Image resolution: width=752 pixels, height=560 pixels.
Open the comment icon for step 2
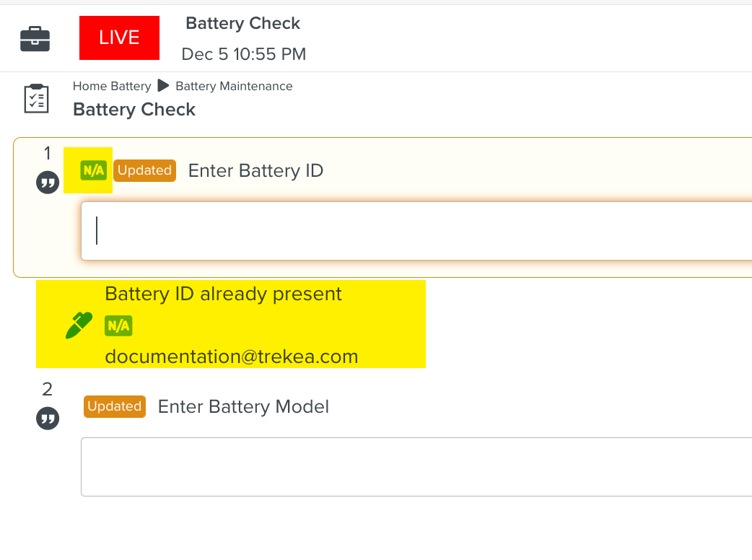pyautogui.click(x=48, y=418)
